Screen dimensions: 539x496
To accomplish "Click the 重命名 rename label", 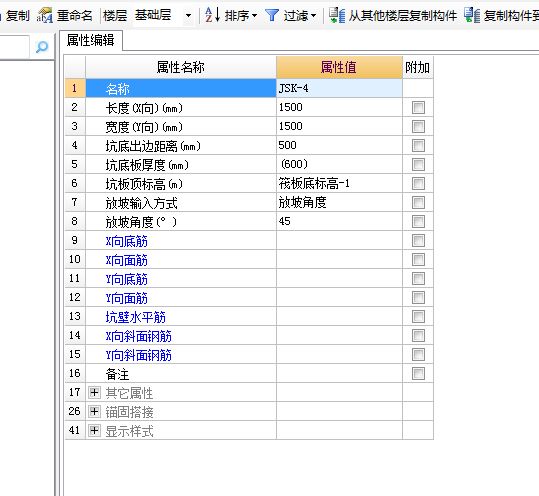I will click(x=75, y=15).
